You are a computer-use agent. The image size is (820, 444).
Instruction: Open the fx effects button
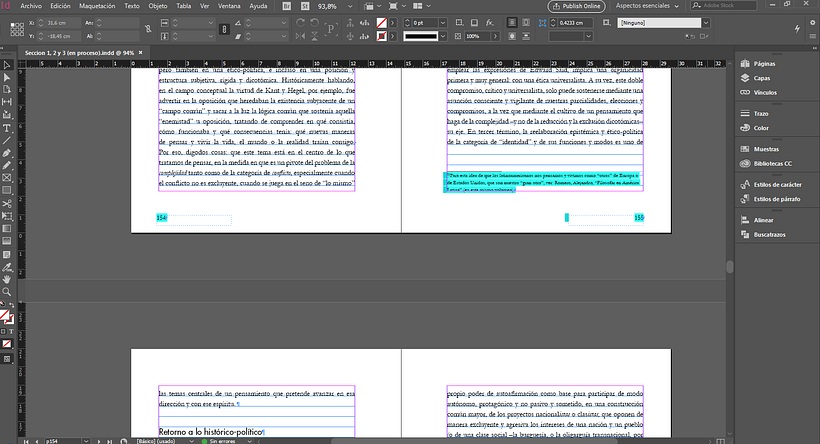[x=489, y=23]
